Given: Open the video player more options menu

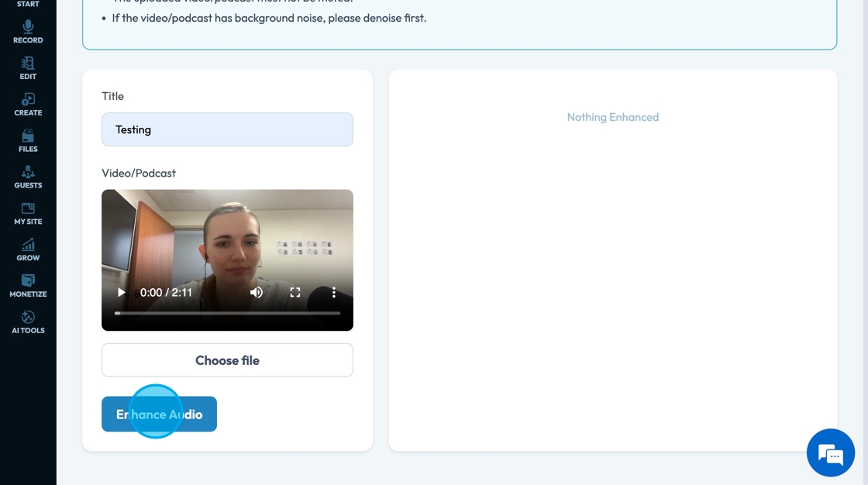Looking at the screenshot, I should (334, 292).
